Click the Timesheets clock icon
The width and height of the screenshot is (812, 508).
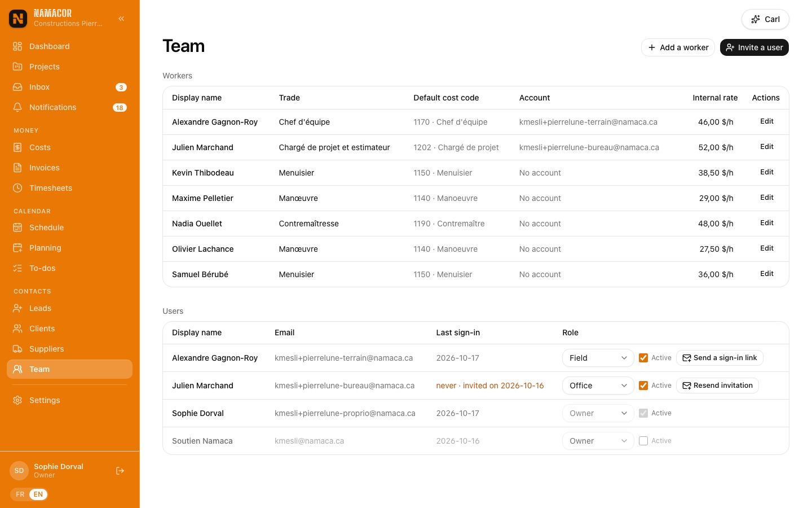coord(17,188)
